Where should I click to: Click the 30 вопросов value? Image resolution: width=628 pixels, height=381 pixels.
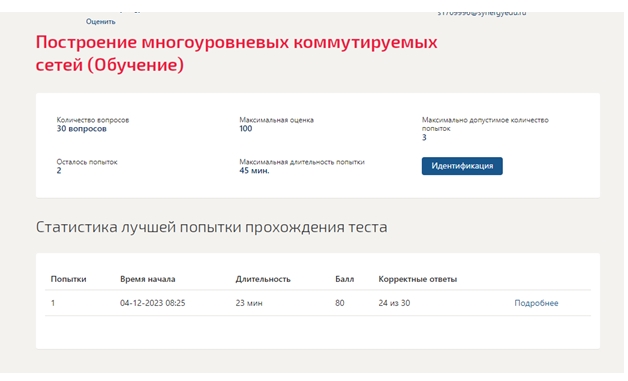pyautogui.click(x=81, y=129)
